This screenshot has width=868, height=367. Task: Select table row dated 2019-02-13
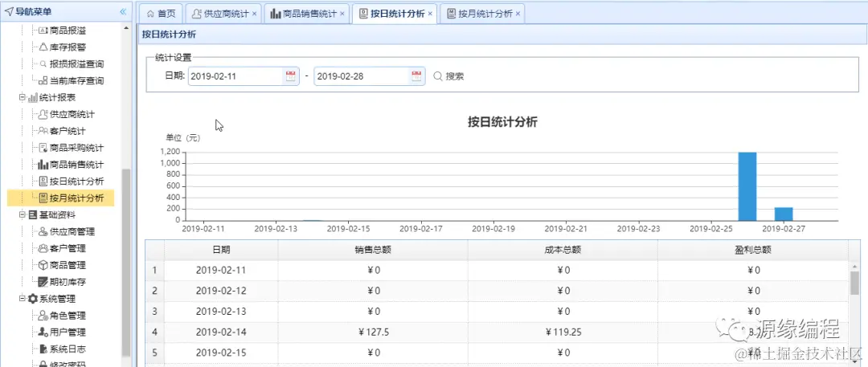[497, 311]
